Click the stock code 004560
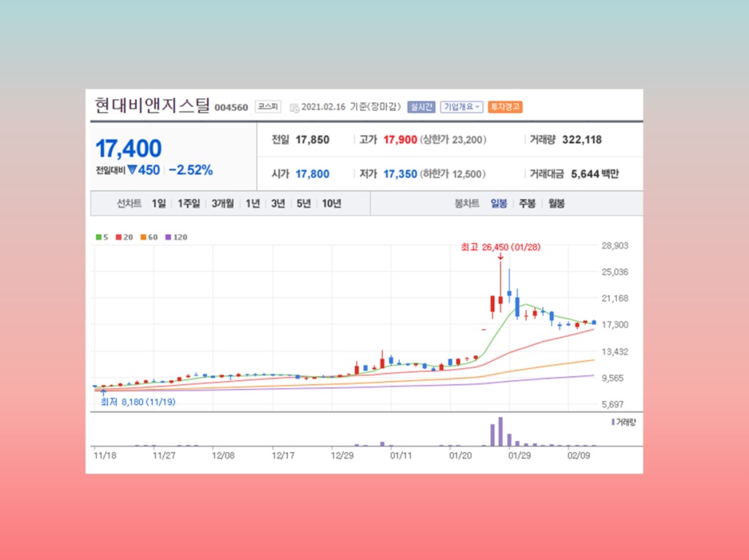This screenshot has width=749, height=560. (x=231, y=108)
